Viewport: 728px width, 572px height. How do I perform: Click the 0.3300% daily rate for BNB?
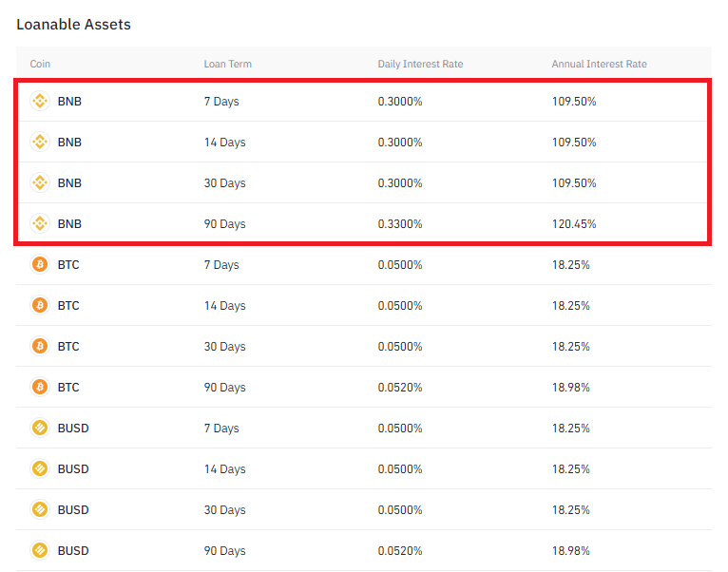click(400, 224)
